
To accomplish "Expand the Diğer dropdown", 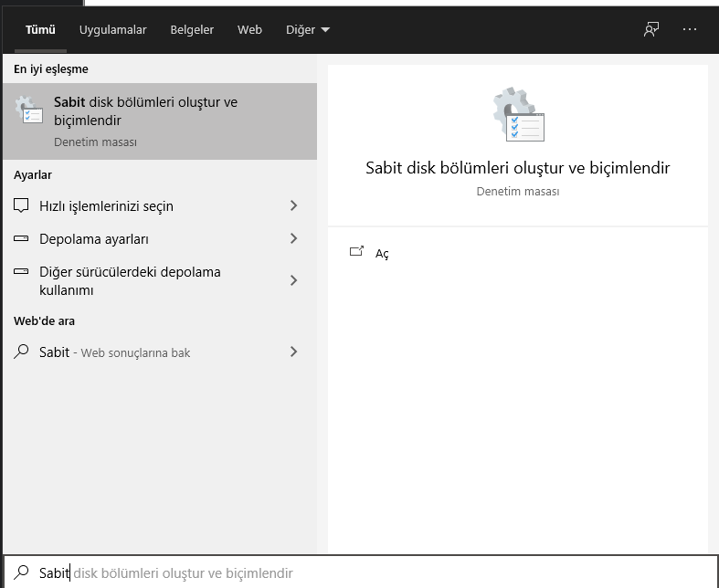I will 308,30.
